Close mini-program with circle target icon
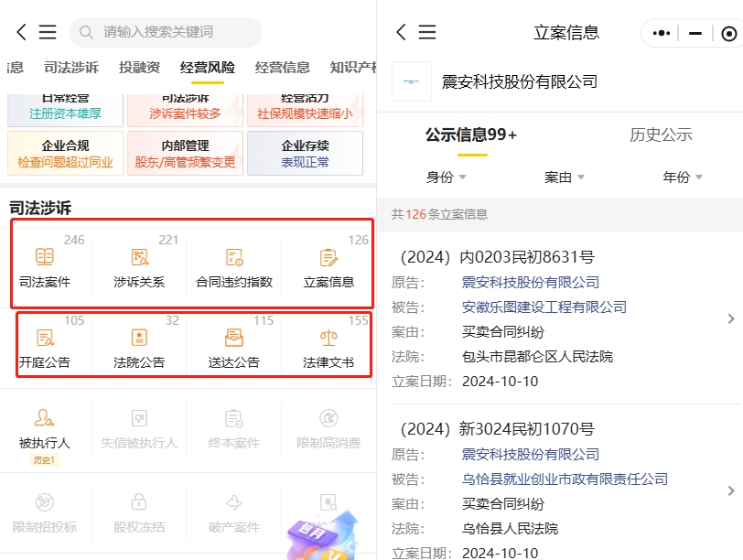 tap(728, 34)
